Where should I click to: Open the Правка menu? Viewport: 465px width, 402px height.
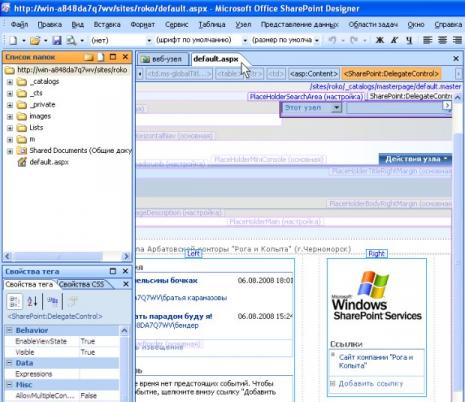pos(50,24)
